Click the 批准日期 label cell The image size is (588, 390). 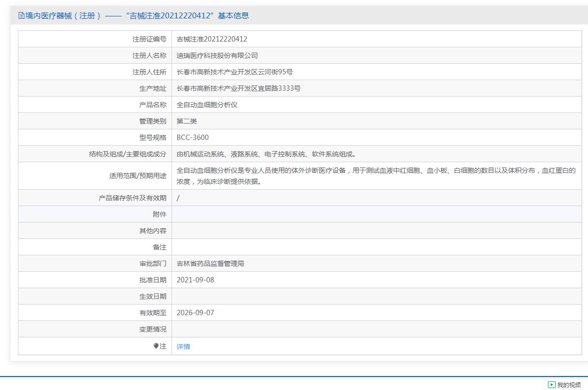95,280
